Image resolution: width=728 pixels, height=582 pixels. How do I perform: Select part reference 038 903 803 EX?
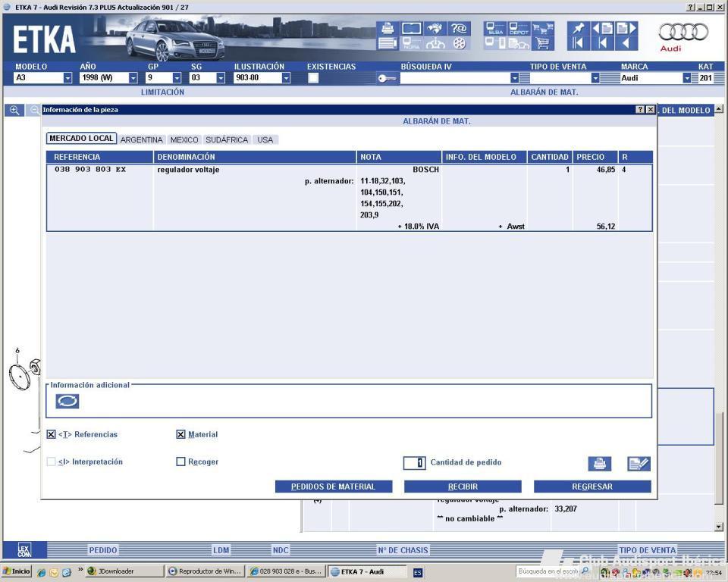(x=90, y=170)
